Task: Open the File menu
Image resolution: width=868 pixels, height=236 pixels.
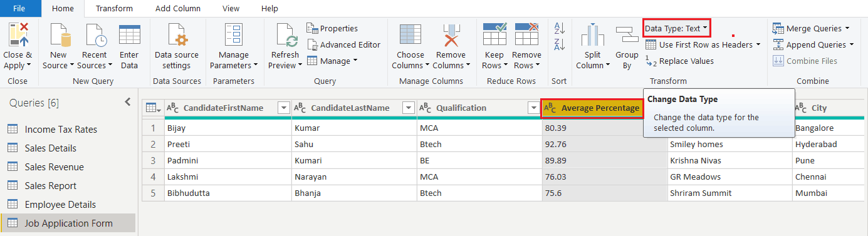Action: [x=19, y=8]
